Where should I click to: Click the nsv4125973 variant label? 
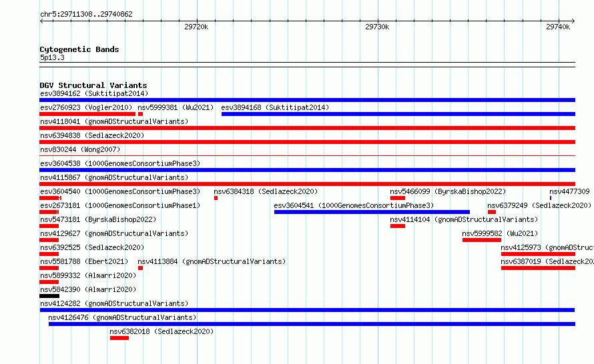click(547, 247)
